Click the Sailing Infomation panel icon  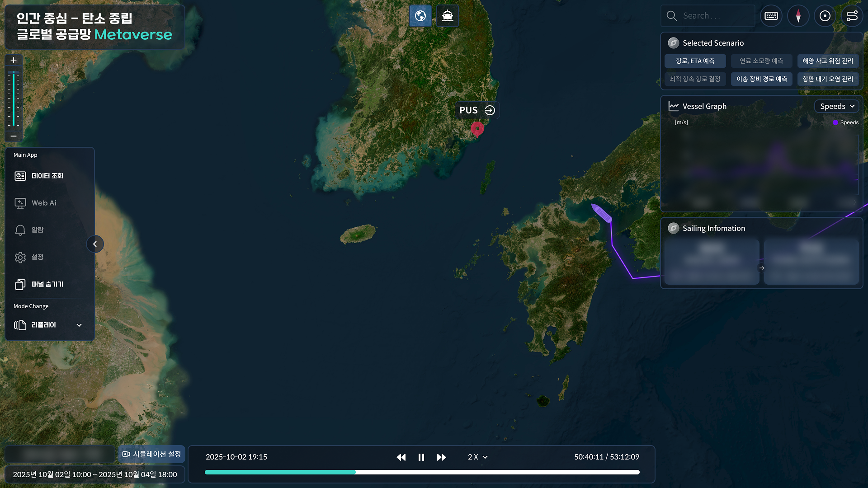(674, 228)
